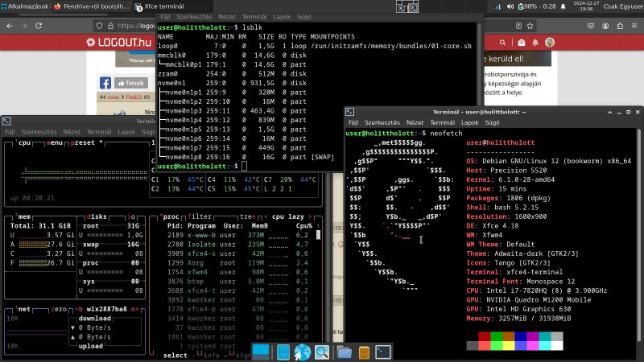
Task: Click the panel workspace switcher
Action: [407, 6]
